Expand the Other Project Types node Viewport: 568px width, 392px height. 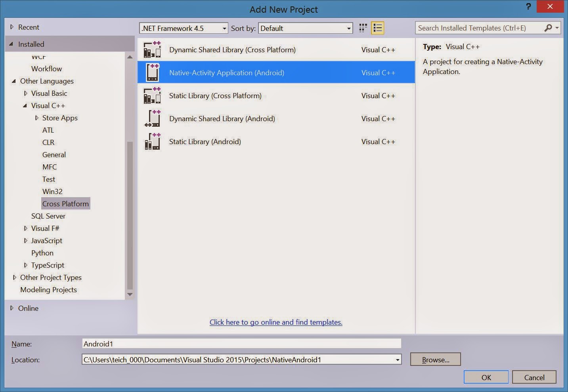pos(15,277)
